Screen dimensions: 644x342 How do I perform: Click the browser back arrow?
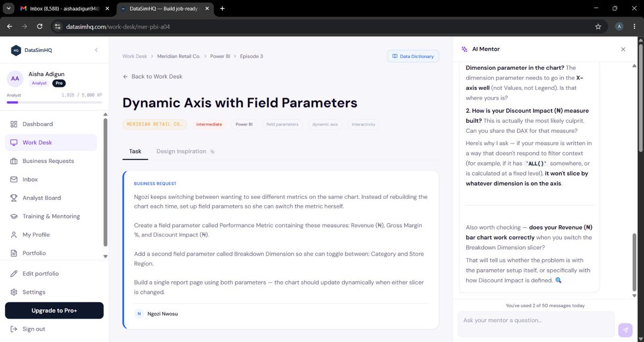tap(10, 26)
